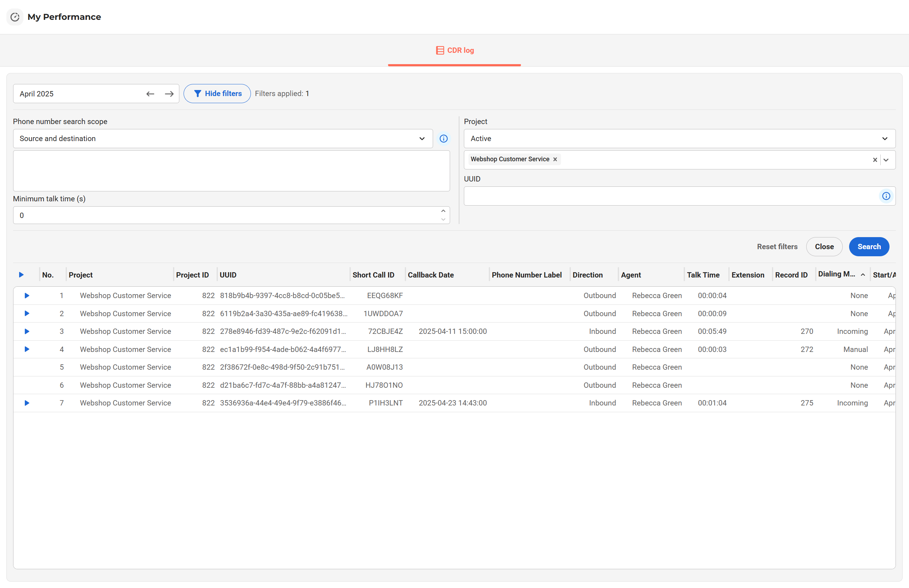Open the CDR log tab
909x588 pixels.
point(454,50)
